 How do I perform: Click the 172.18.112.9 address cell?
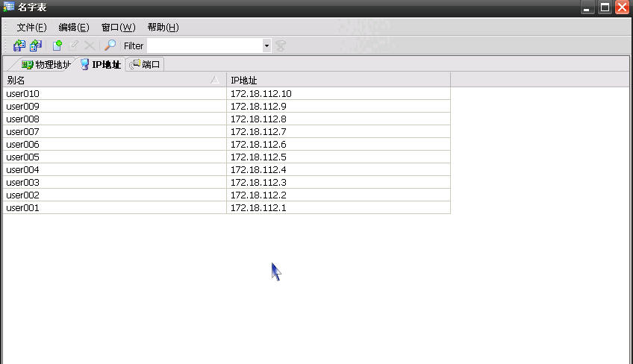338,106
